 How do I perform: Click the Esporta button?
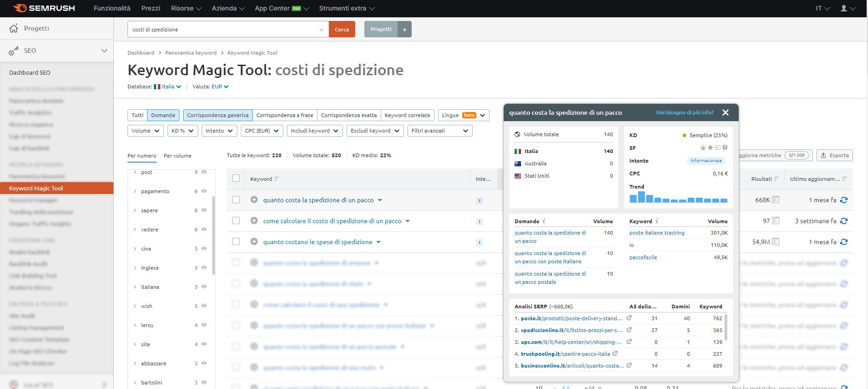coord(835,155)
